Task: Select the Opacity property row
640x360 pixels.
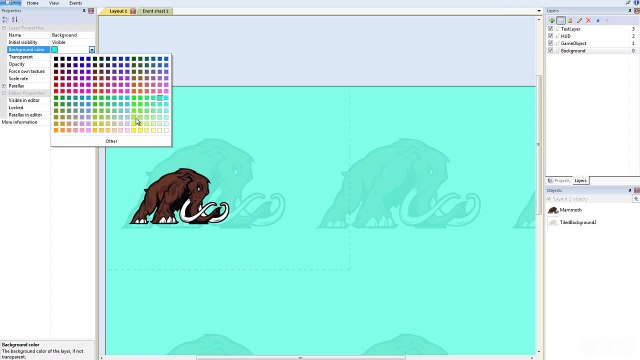Action: point(29,64)
